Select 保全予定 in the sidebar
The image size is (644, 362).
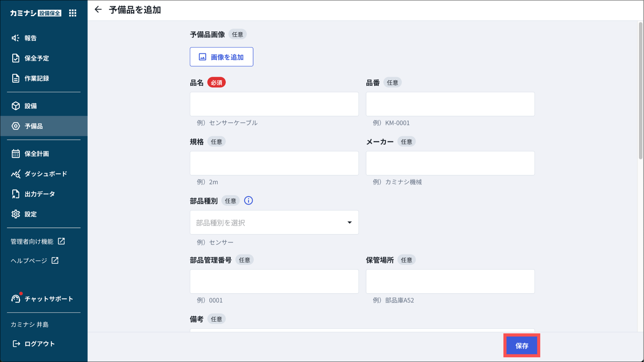tap(37, 58)
